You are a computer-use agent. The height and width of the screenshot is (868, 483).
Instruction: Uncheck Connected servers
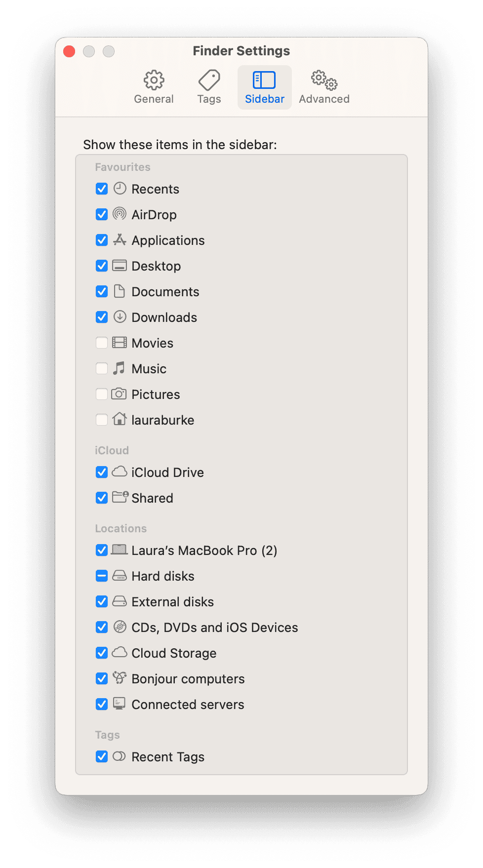point(101,704)
